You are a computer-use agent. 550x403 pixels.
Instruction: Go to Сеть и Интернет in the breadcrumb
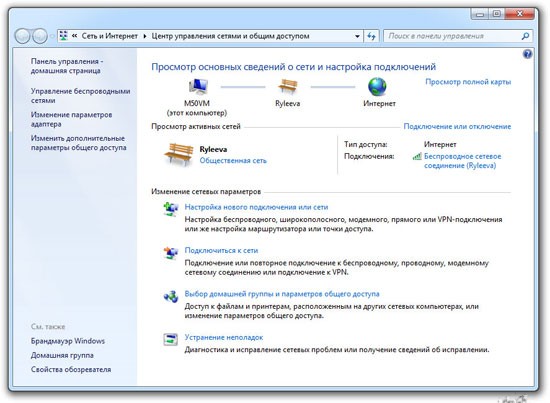coord(109,36)
